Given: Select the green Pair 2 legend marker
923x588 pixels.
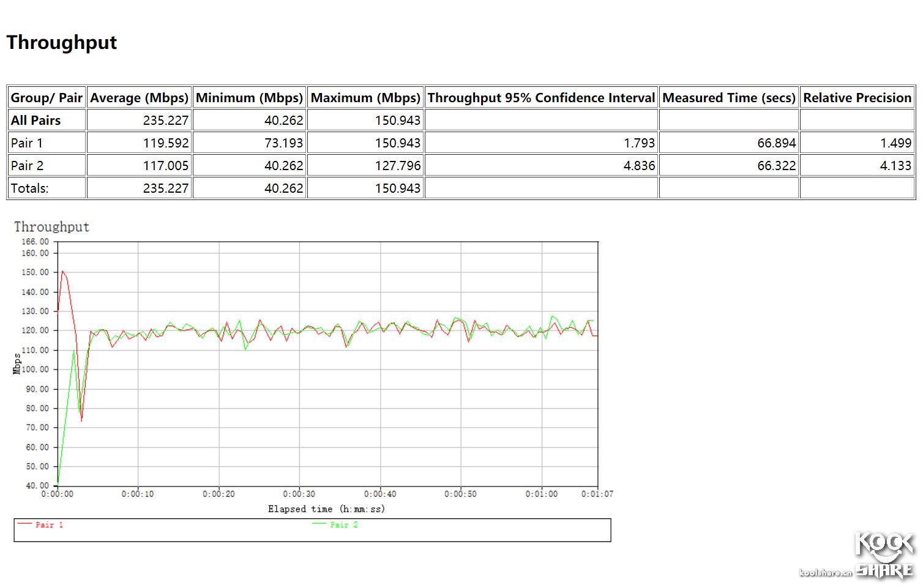Looking at the screenshot, I should [320, 524].
